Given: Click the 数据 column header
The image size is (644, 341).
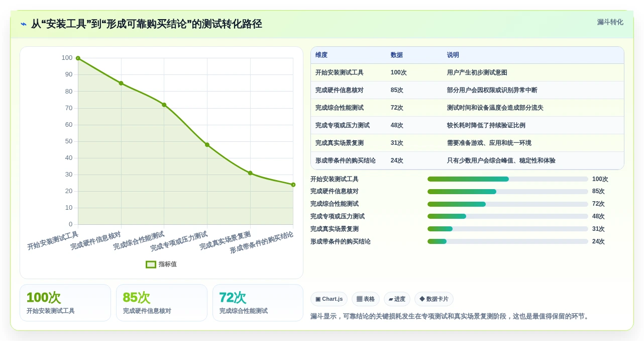Looking at the screenshot, I should (x=397, y=55).
